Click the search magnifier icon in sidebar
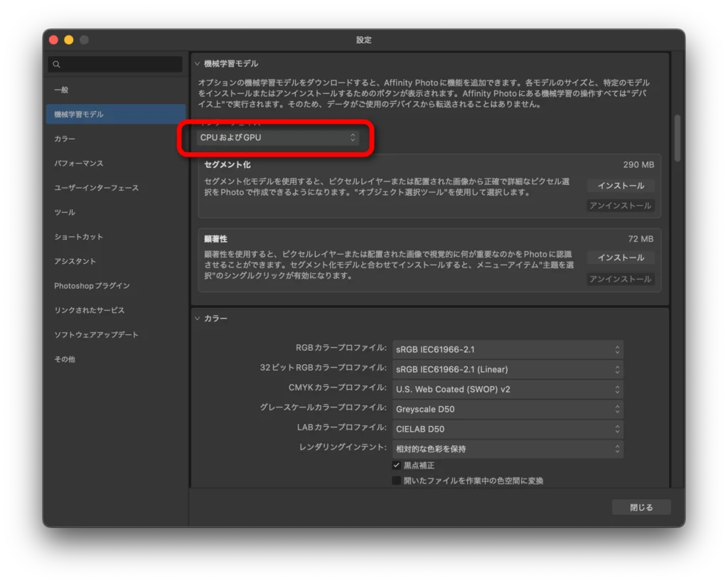The image size is (728, 584). point(55,65)
